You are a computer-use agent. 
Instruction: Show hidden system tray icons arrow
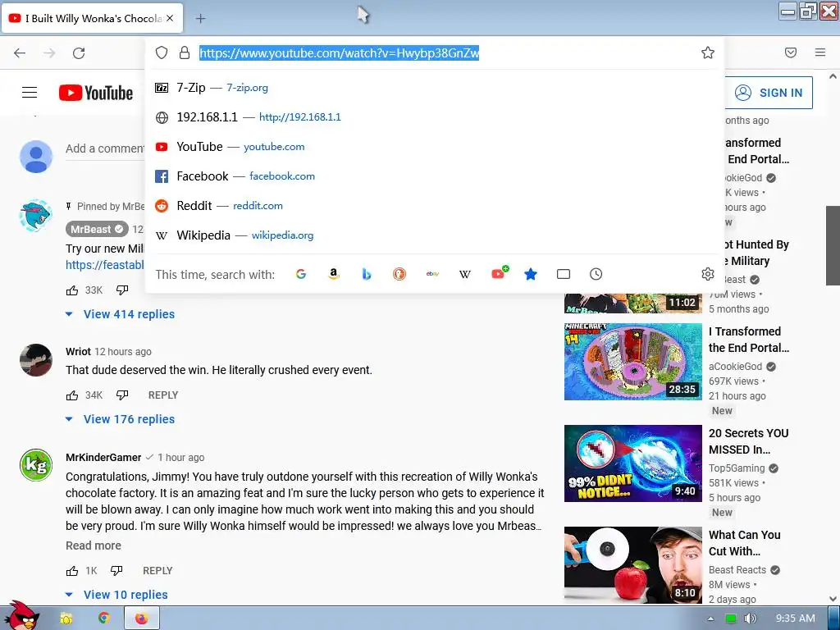[711, 619]
